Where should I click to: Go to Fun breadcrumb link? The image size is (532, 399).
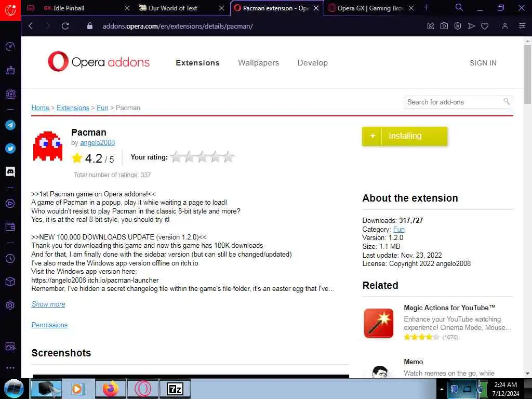102,108
